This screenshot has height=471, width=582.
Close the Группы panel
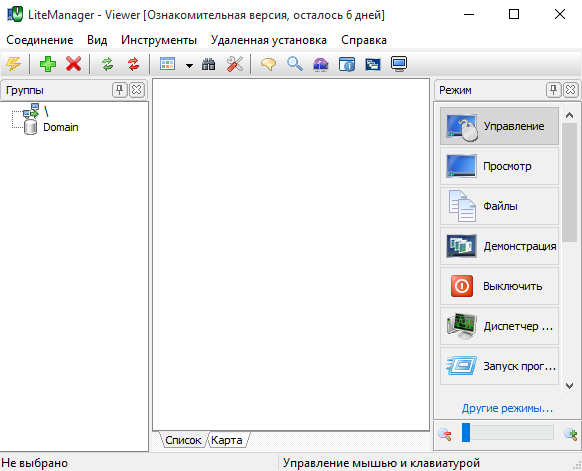point(137,90)
